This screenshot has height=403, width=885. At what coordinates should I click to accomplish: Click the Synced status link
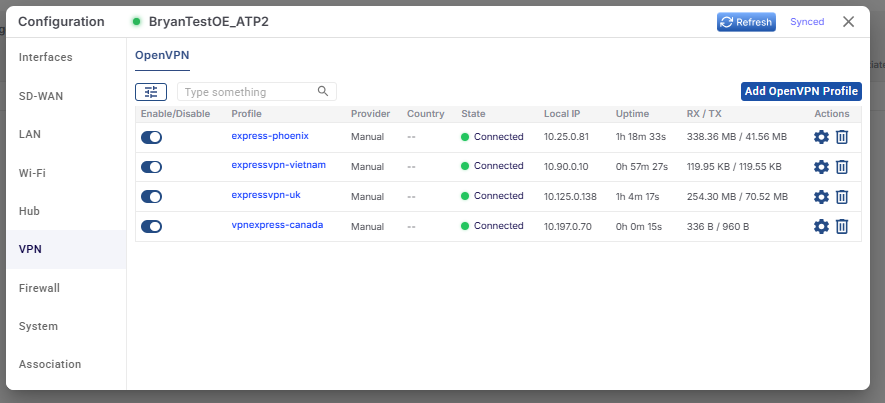[807, 22]
